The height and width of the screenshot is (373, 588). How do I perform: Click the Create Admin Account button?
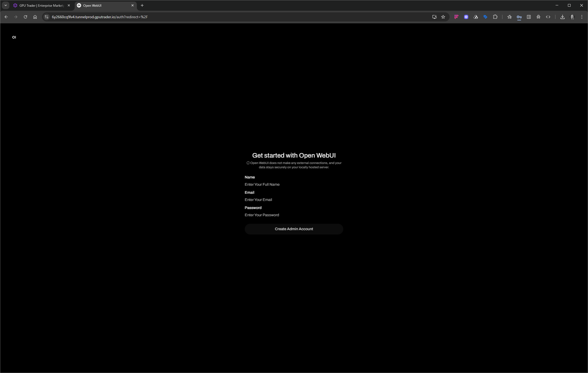tap(294, 229)
